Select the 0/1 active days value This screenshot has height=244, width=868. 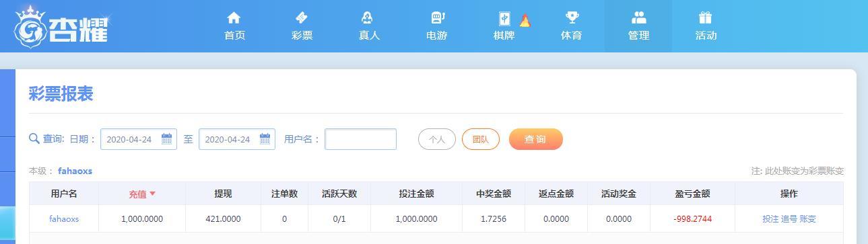click(x=339, y=218)
